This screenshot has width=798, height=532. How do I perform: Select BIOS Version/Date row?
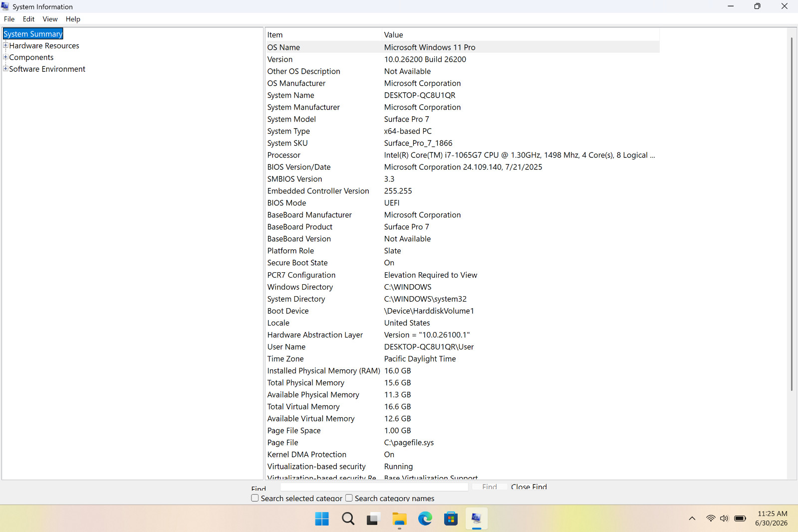pos(463,167)
